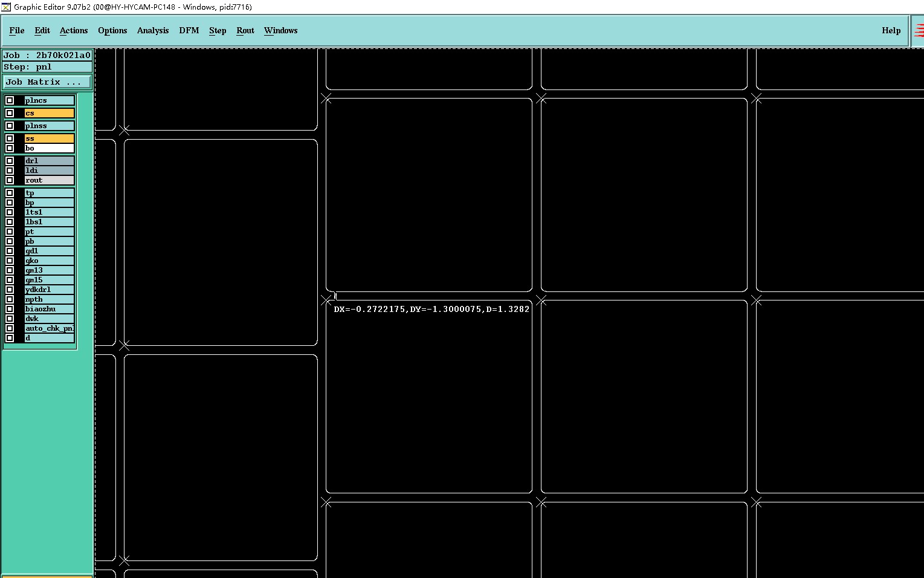Open the DFM menu
This screenshot has height=578, width=924.
point(189,30)
